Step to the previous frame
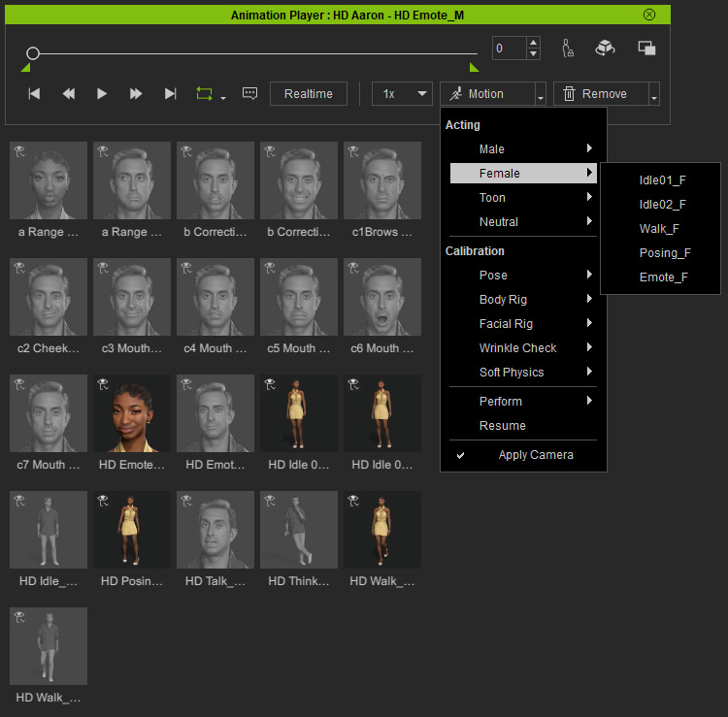 [x=68, y=94]
